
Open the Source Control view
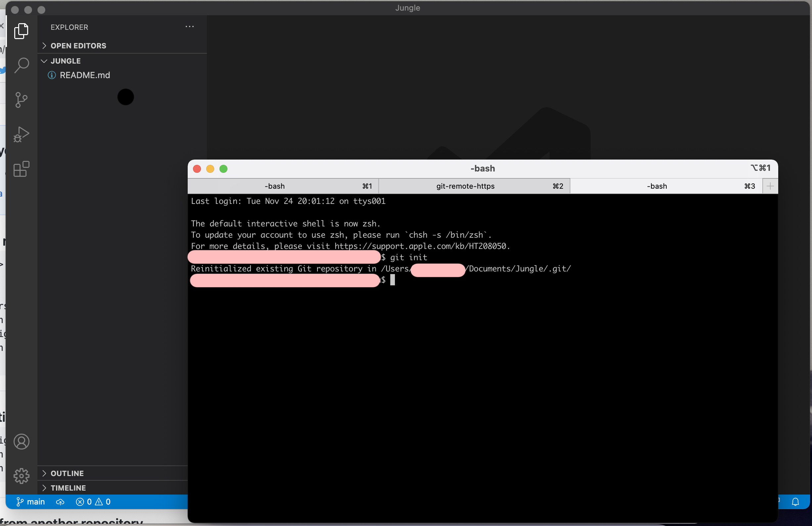[x=21, y=100]
